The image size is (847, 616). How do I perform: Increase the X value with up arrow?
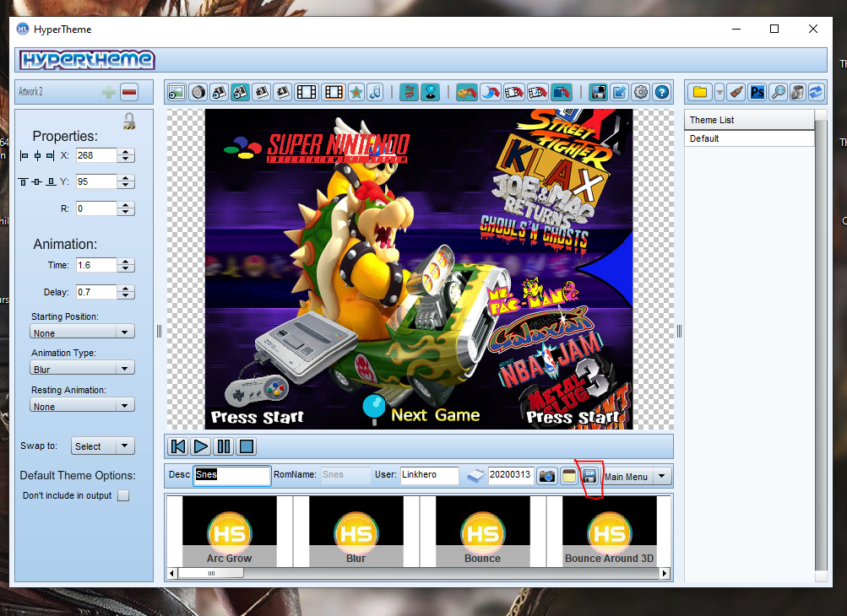[x=125, y=152]
